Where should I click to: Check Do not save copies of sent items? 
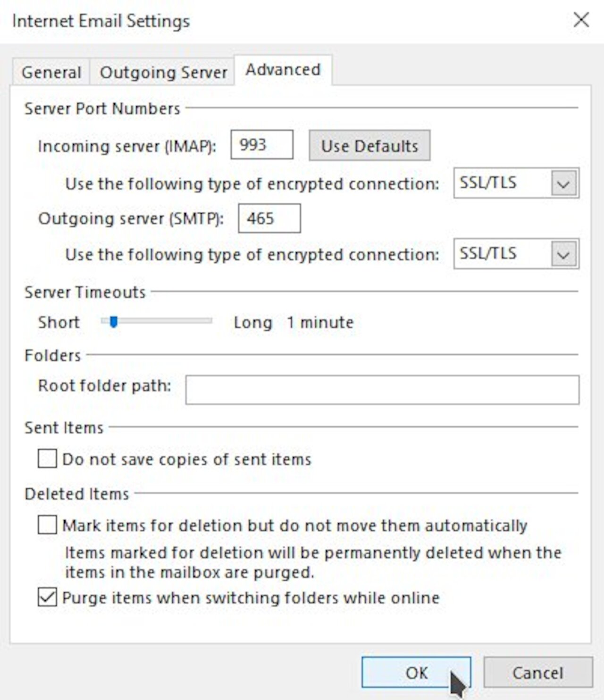pyautogui.click(x=46, y=458)
